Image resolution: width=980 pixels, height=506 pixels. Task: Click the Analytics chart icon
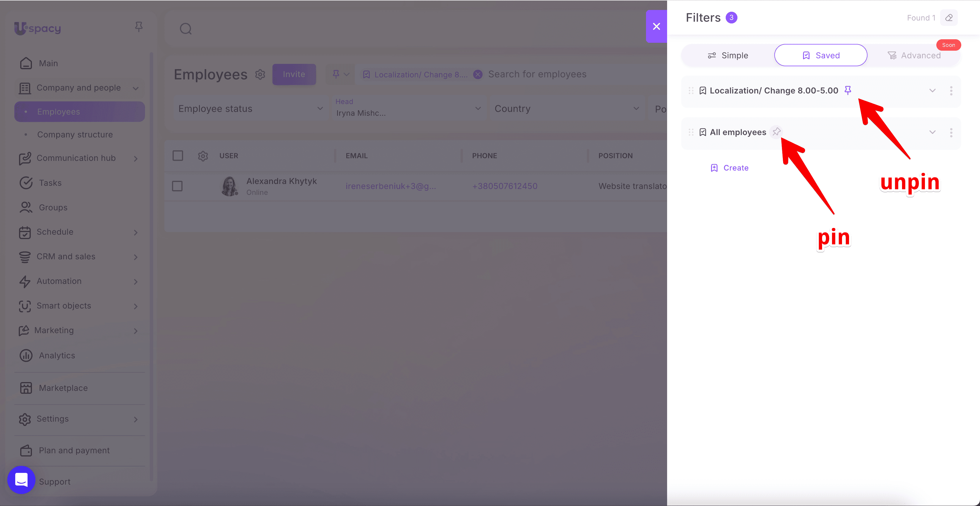pos(26,355)
